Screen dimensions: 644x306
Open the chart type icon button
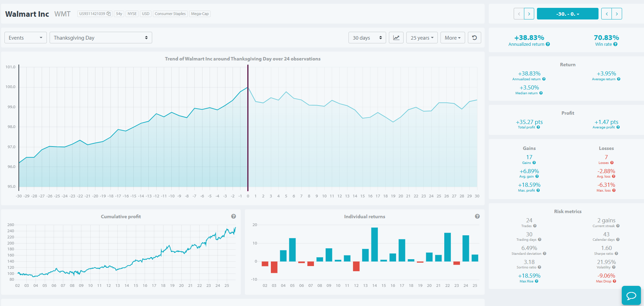coord(396,38)
